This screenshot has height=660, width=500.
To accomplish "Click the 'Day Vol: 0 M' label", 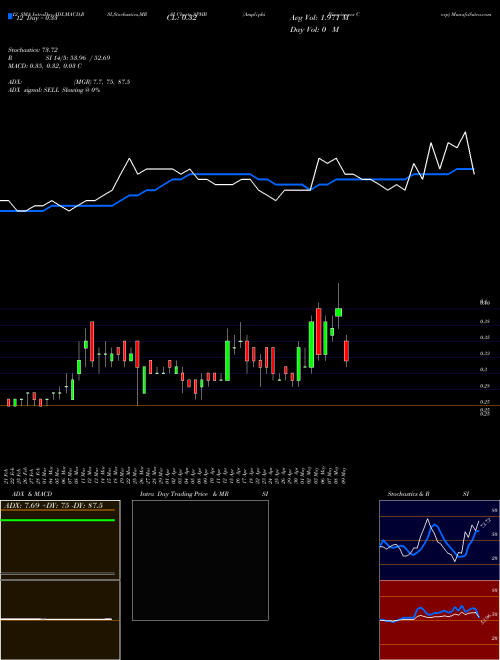I will [314, 30].
